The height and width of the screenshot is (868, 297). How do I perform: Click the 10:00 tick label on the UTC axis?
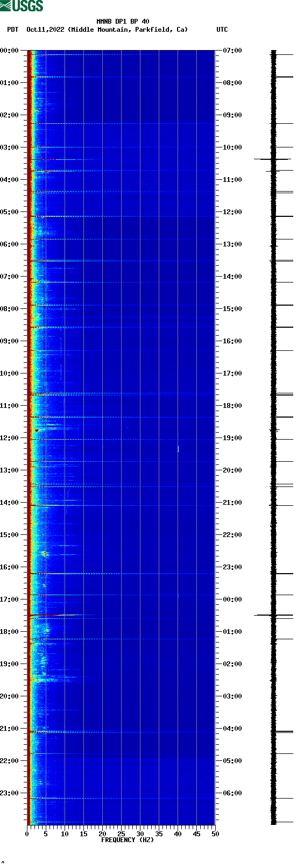pyautogui.click(x=232, y=147)
